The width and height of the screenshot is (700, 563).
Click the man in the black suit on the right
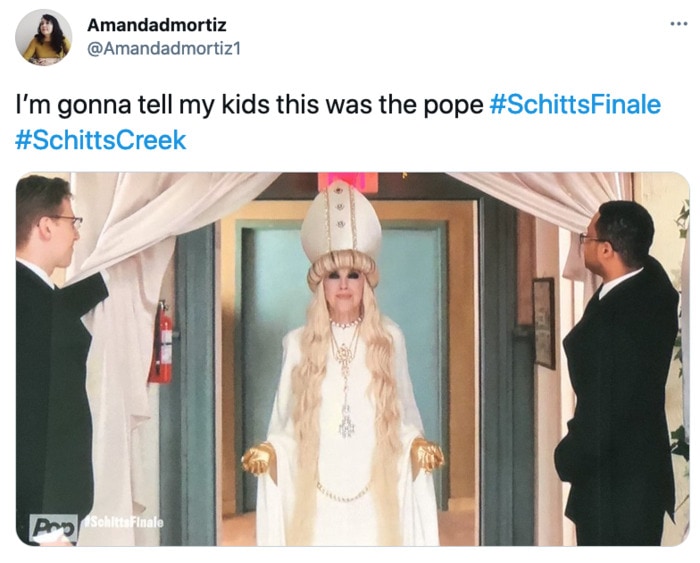click(x=617, y=373)
